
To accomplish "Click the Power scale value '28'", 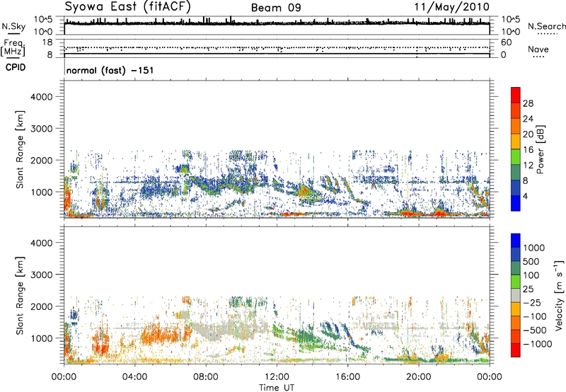I will (528, 103).
